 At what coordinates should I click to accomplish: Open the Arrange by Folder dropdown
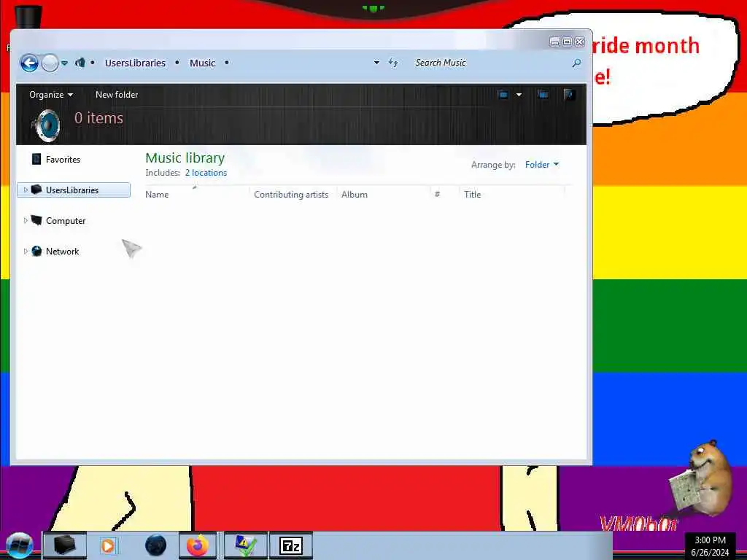pyautogui.click(x=542, y=164)
